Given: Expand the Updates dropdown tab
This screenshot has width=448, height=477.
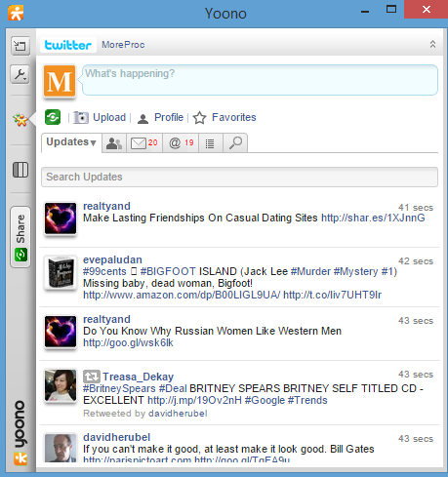Looking at the screenshot, I should (x=71, y=142).
